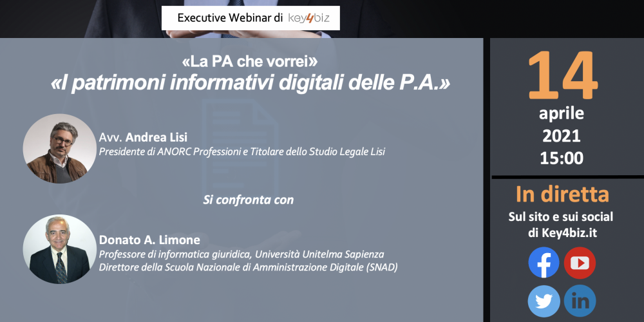644x322 pixels.
Task: Select Andrea Lisi's portrait photo
Action: click(59, 148)
